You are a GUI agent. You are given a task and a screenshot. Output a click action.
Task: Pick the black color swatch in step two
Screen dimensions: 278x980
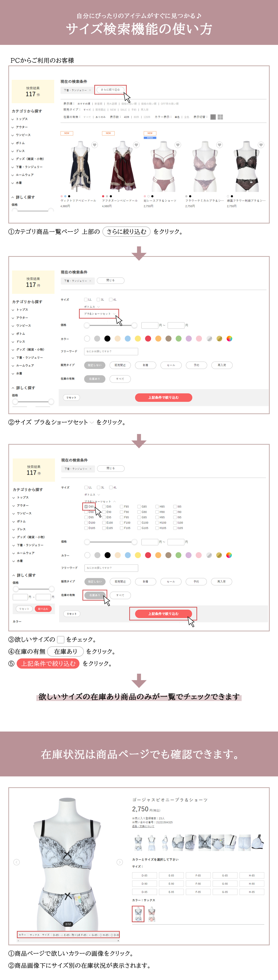[107, 339]
